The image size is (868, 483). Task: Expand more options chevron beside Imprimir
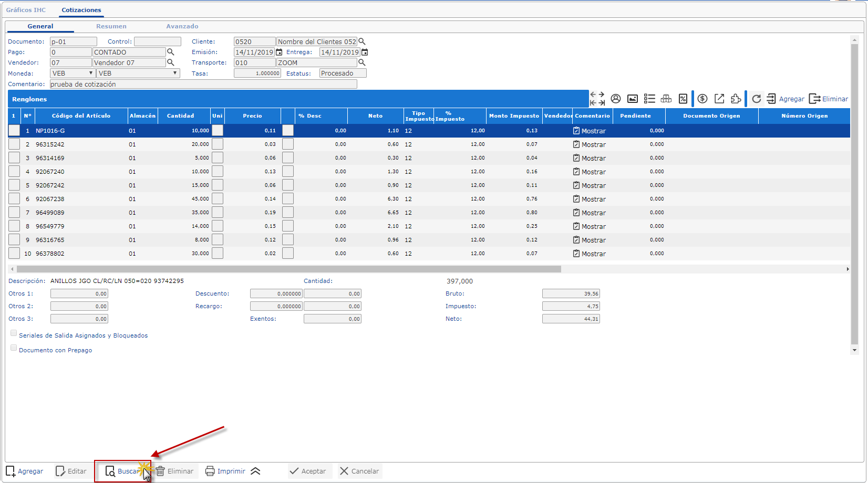(255, 471)
